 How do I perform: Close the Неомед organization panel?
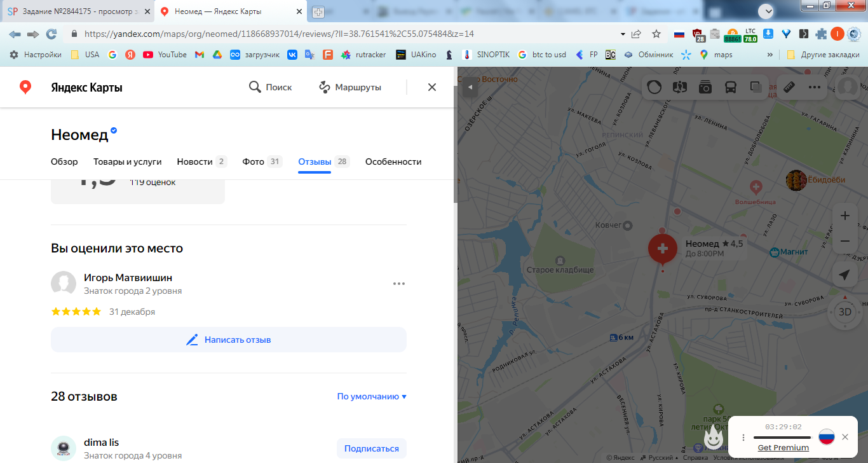click(x=432, y=87)
